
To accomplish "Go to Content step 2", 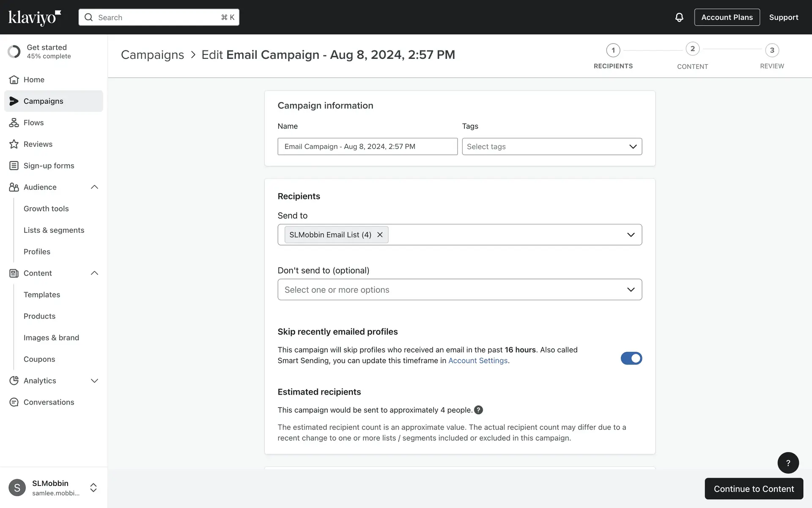I will [x=692, y=50].
